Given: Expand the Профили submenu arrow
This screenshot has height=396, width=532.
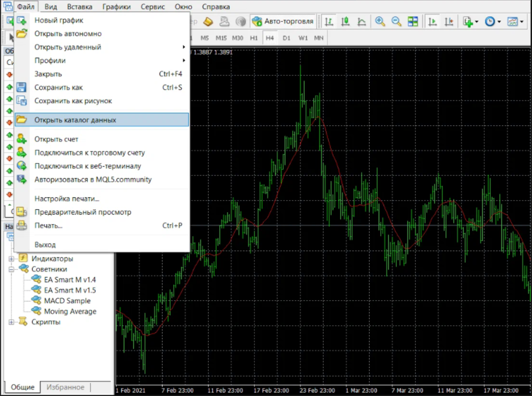Looking at the screenshot, I should [x=184, y=61].
